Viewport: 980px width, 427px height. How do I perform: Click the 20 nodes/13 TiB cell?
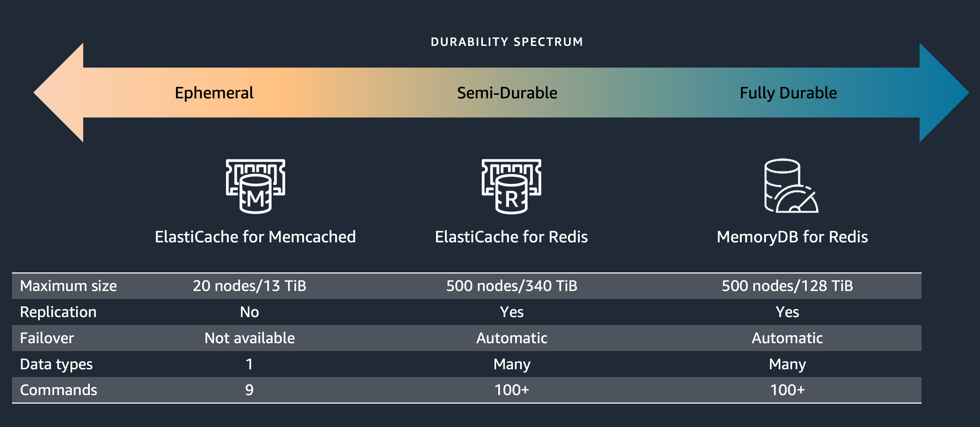click(250, 286)
